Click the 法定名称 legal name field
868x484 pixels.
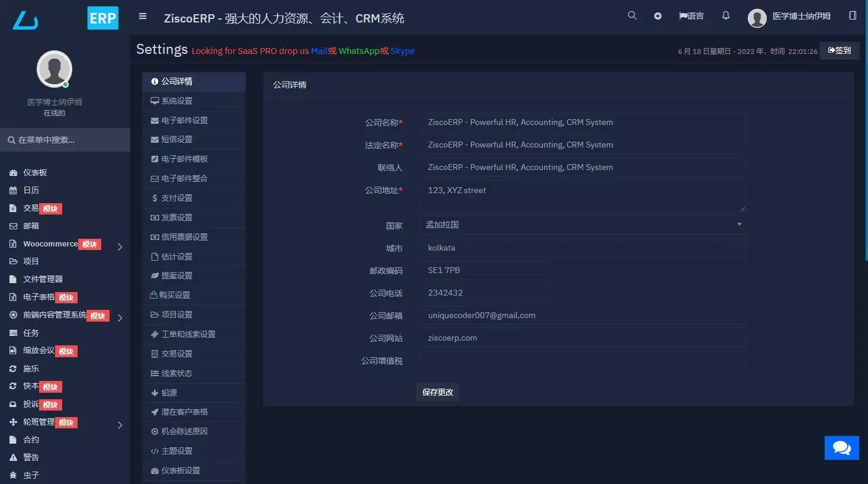coord(583,145)
